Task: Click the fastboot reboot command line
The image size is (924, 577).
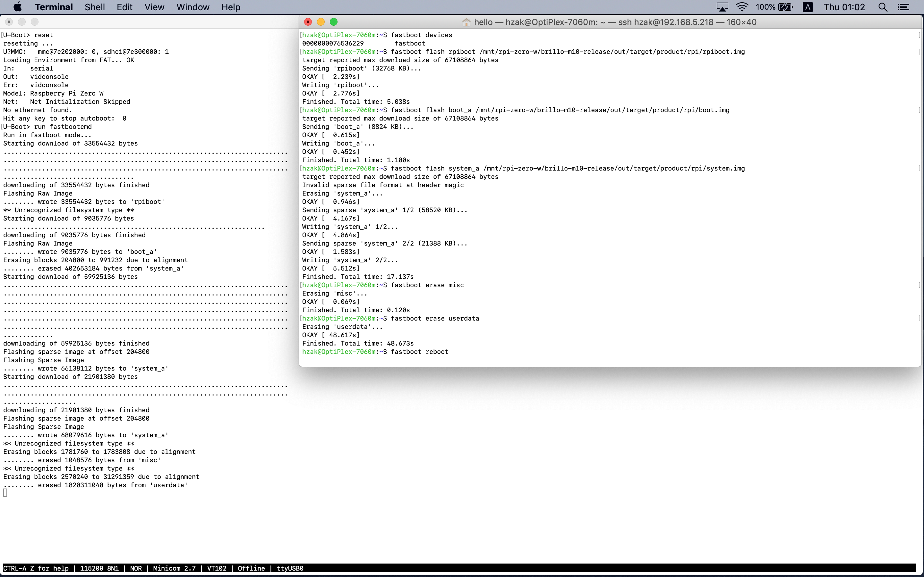Action: (x=419, y=351)
